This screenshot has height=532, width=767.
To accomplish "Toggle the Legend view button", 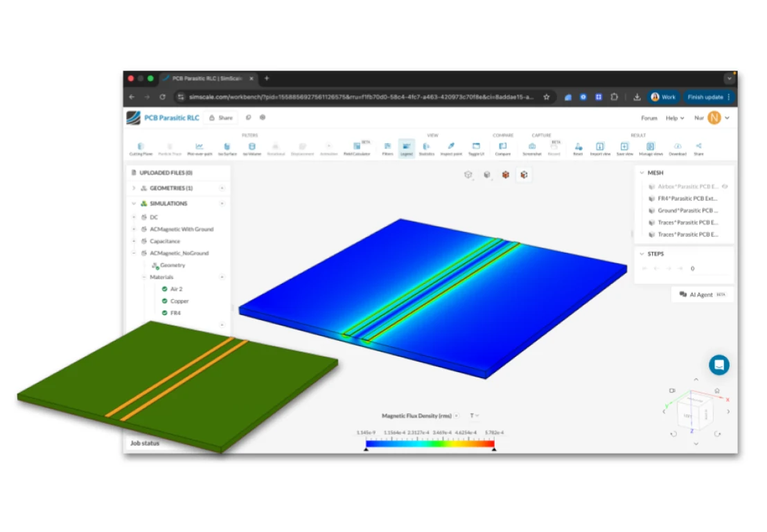I will [407, 149].
